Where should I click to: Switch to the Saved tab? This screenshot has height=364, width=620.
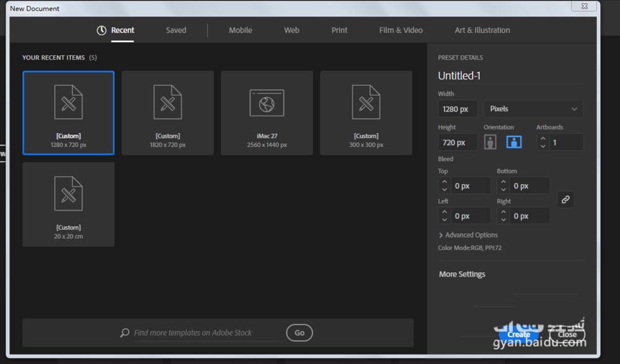[175, 30]
